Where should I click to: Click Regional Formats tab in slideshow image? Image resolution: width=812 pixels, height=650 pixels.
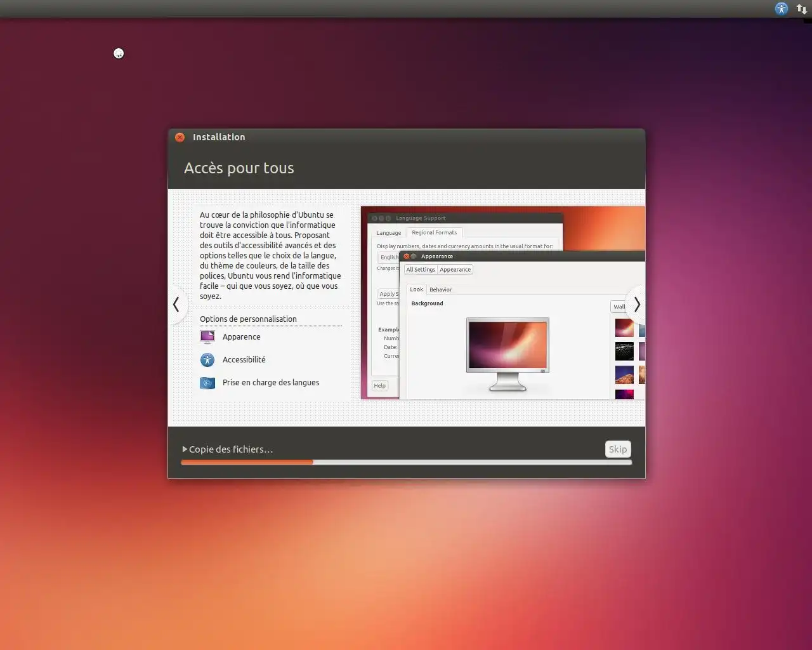point(435,233)
